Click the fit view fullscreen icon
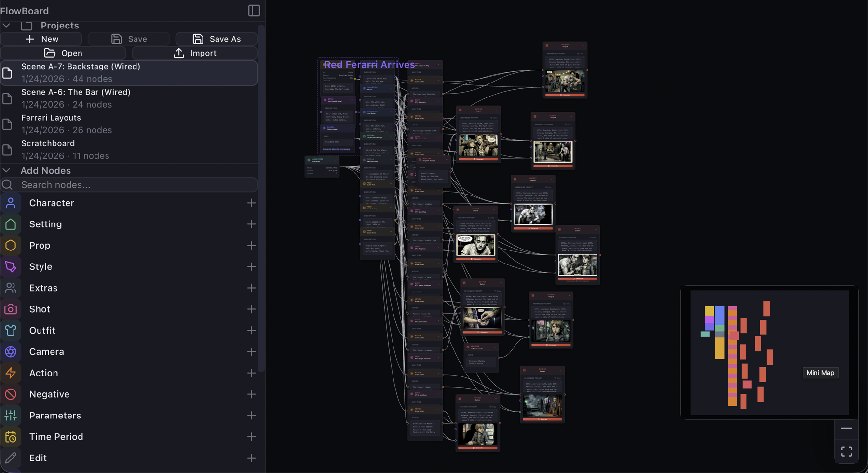 click(x=846, y=452)
